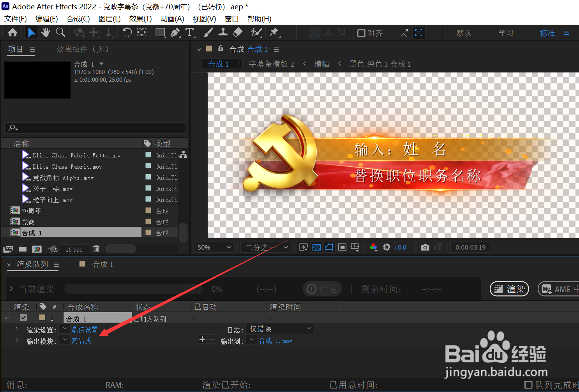
Task: Click Interpret Footage icon in Project panel
Action: click(8, 249)
